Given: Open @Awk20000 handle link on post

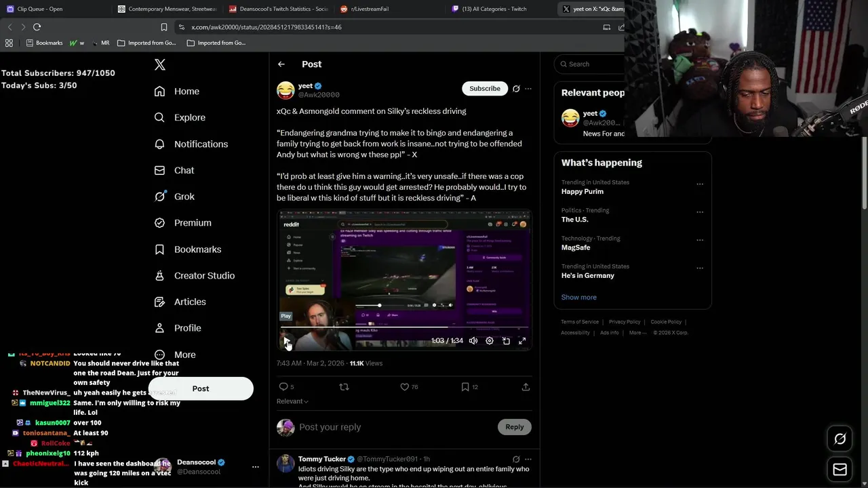Looking at the screenshot, I should click(319, 96).
